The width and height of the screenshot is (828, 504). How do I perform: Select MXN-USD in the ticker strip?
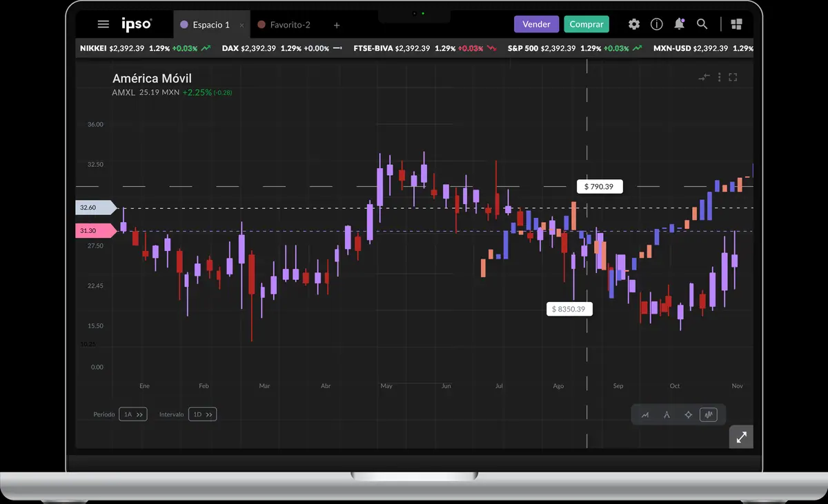(x=672, y=48)
